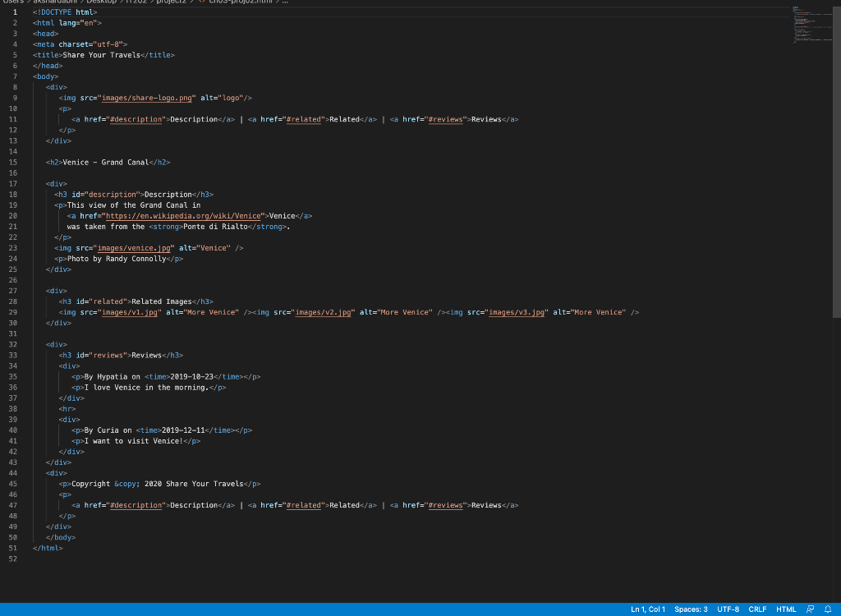
Task: Click the Tweet Feedback smiley icon
Action: 810,609
